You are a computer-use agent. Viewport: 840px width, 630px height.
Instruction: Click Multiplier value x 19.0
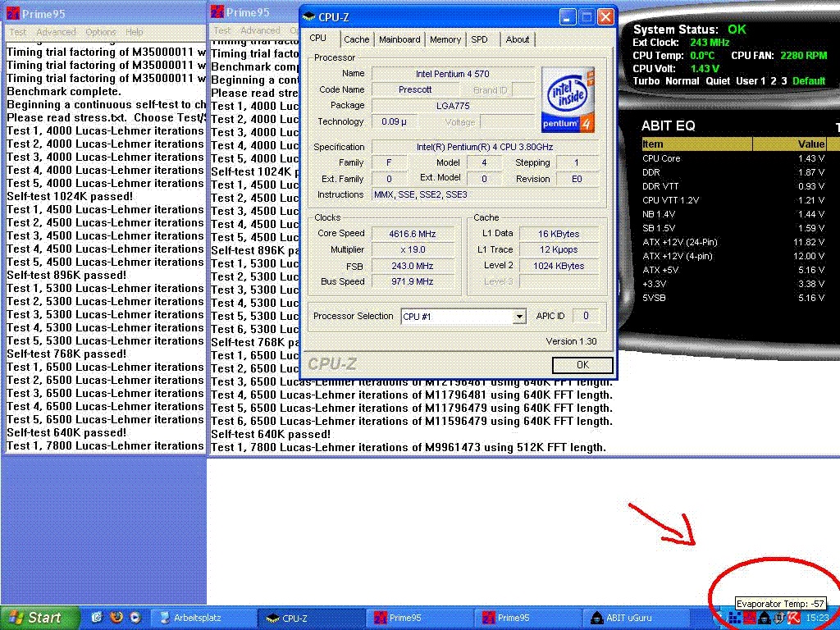[413, 250]
